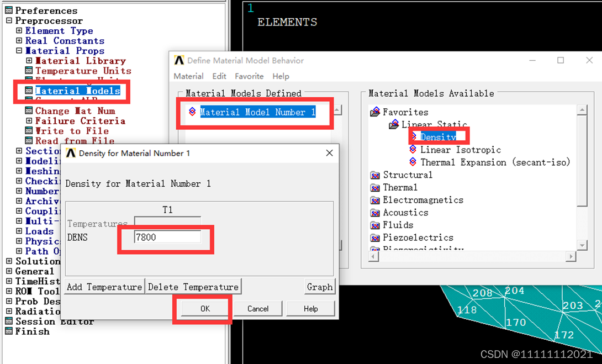Collapse the Preprocessor tree node

(x=9, y=20)
